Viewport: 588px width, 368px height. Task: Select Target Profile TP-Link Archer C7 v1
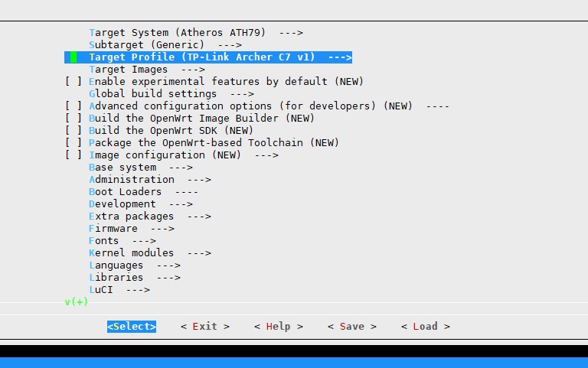tap(220, 57)
